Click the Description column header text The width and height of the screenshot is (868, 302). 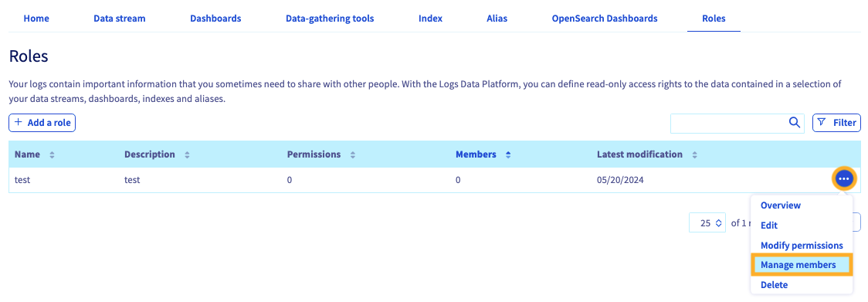tap(150, 154)
